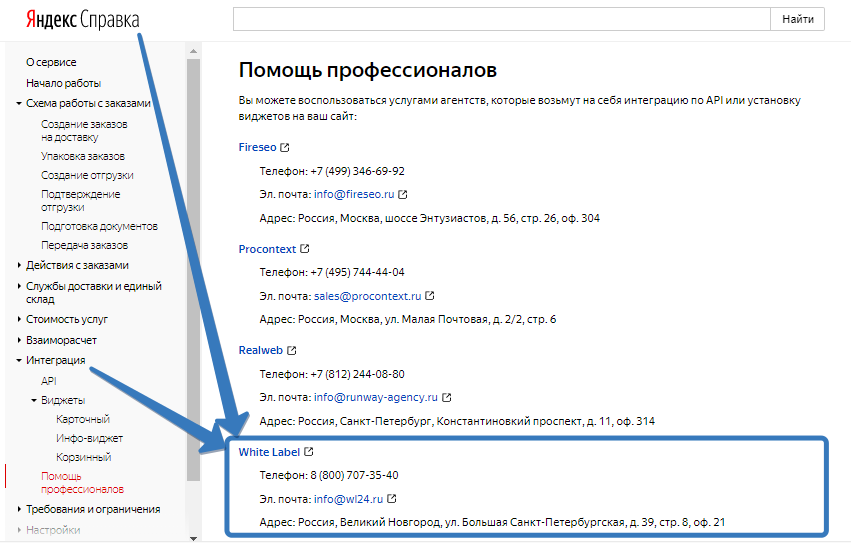This screenshot has width=851, height=544.
Task: Click inside the help search field
Action: click(x=501, y=19)
